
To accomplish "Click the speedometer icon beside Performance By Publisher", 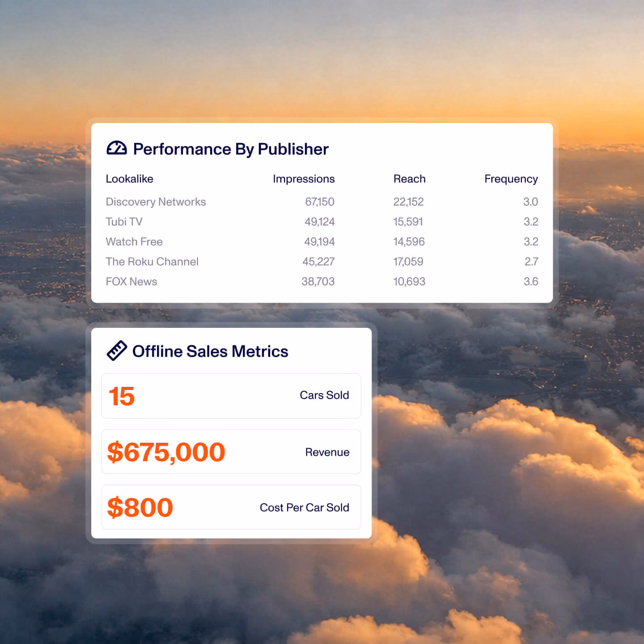I will click(117, 148).
